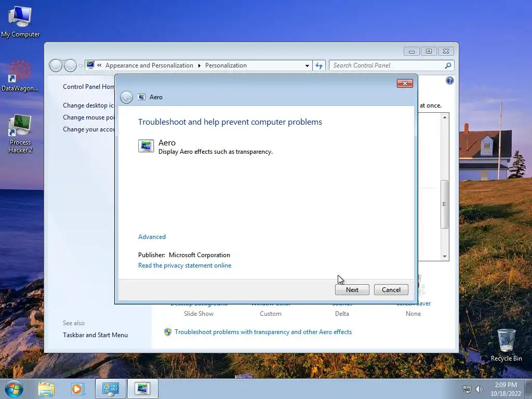Click 'Microsoft Corporation' publisher text

pyautogui.click(x=199, y=255)
